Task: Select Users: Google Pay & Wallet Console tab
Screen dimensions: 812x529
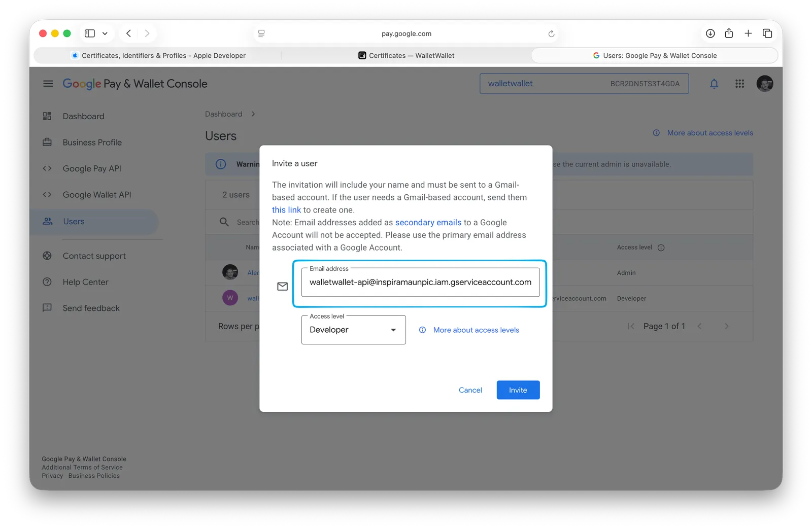Action: click(x=654, y=55)
